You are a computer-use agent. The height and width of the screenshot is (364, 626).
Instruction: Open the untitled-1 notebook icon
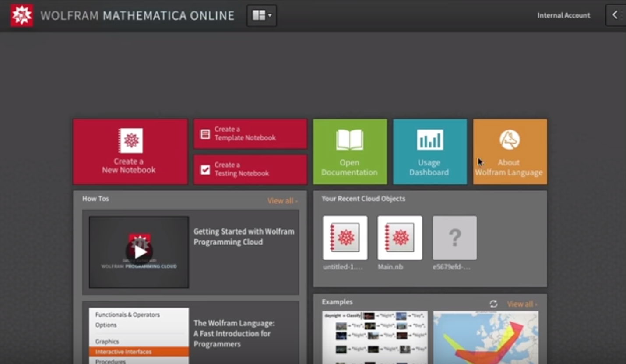345,238
